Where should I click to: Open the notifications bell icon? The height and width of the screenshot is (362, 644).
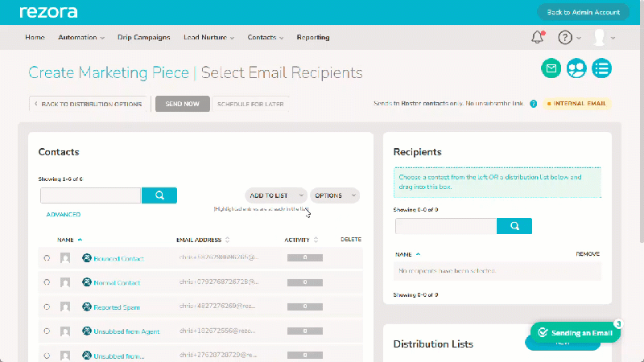[x=537, y=37]
